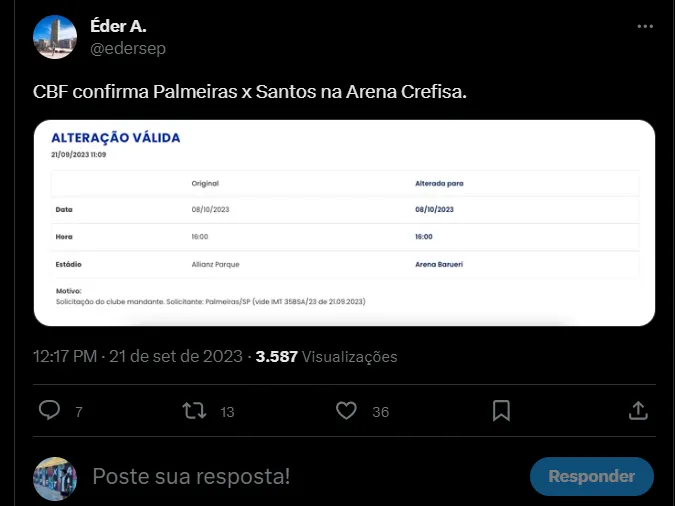This screenshot has height=506, width=675.
Task: Click your own avatar beside reply box
Action: point(55,478)
